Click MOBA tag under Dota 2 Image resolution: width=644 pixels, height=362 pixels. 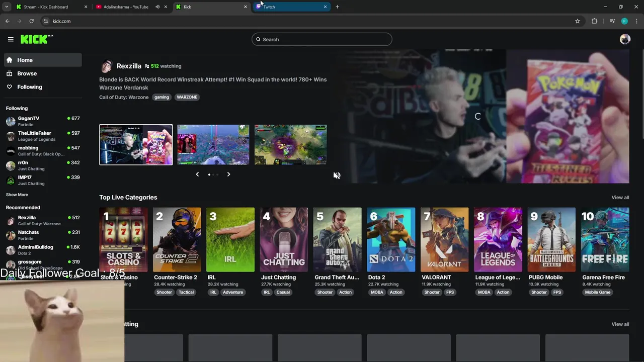(x=377, y=292)
